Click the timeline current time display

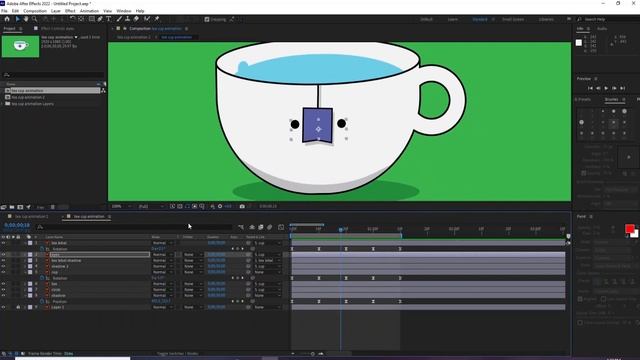coord(17,225)
